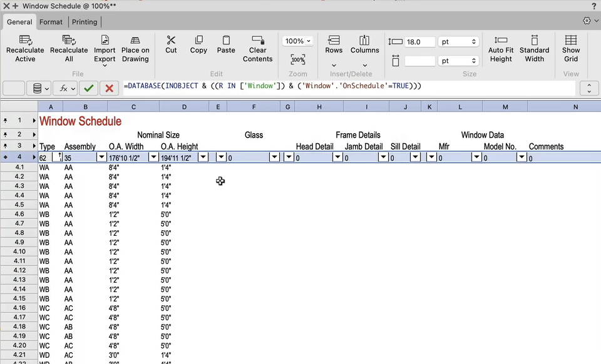Image resolution: width=601 pixels, height=364 pixels.
Task: Click the Standard Width icon
Action: [x=534, y=41]
